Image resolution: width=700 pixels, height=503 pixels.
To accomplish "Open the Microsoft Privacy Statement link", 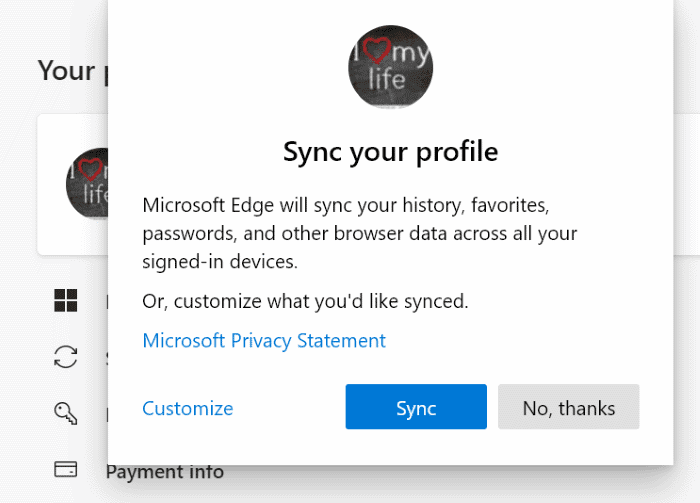I will 264,341.
